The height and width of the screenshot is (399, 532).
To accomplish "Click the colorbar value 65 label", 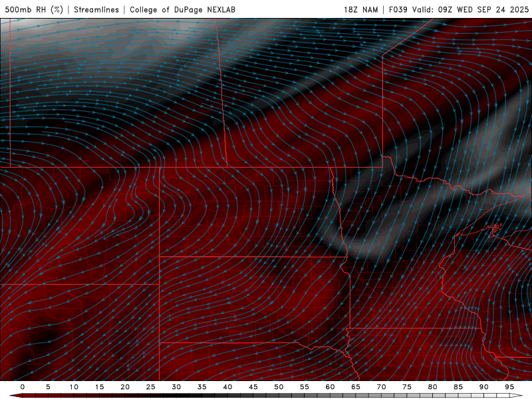I will (356, 387).
